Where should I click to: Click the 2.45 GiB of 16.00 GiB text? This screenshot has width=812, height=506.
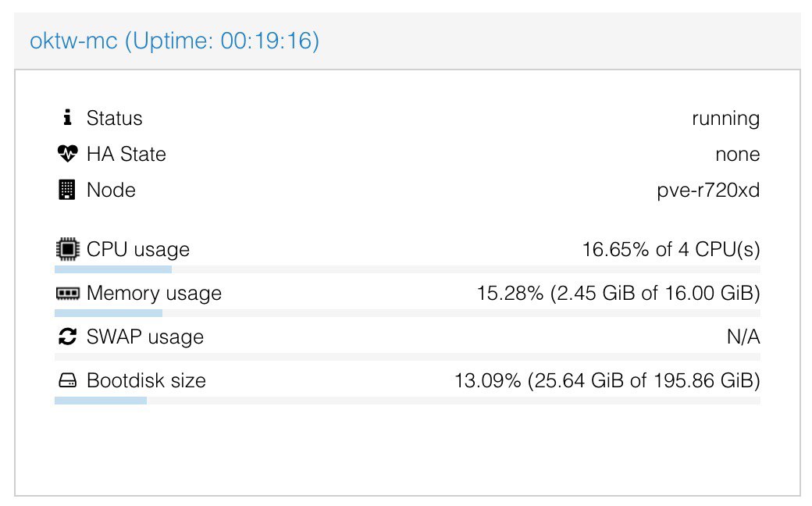click(655, 293)
